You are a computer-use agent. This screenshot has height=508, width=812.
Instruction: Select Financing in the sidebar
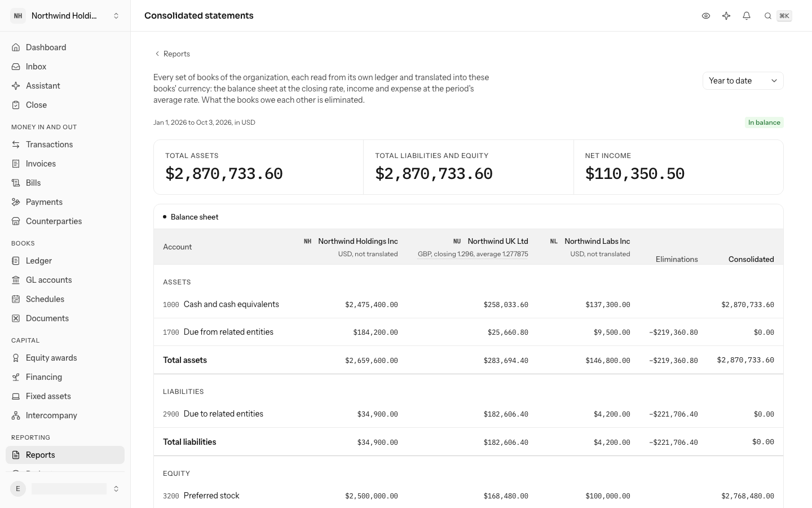[65, 377]
